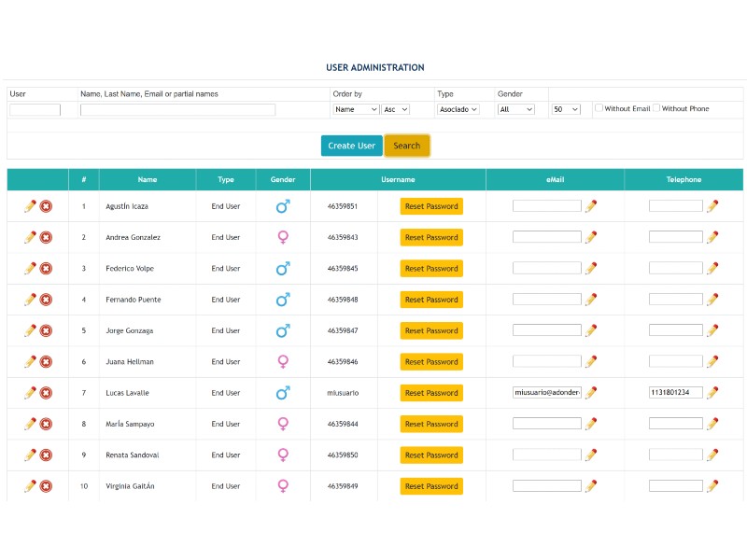Click the telephone field for Lucas Lavalle

(675, 393)
